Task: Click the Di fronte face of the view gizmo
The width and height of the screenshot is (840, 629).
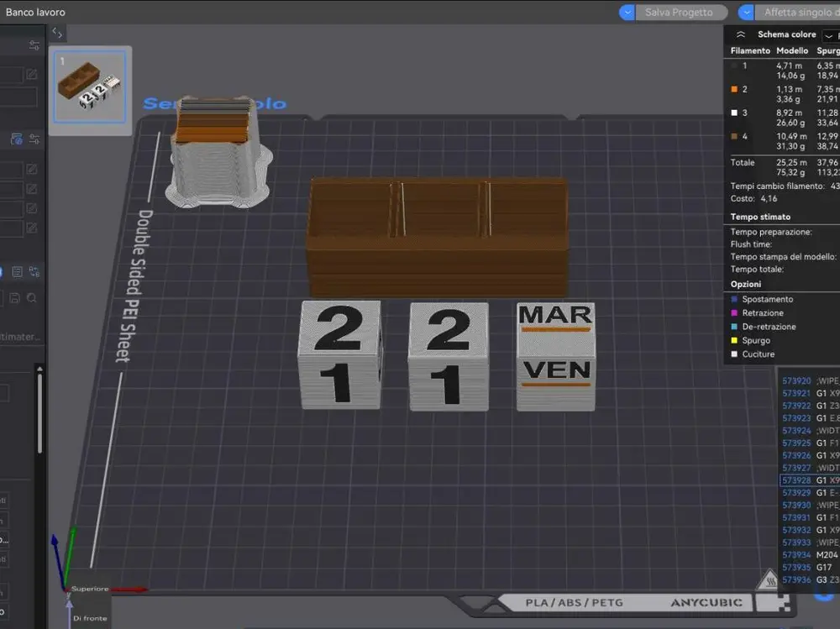Action: 90,618
